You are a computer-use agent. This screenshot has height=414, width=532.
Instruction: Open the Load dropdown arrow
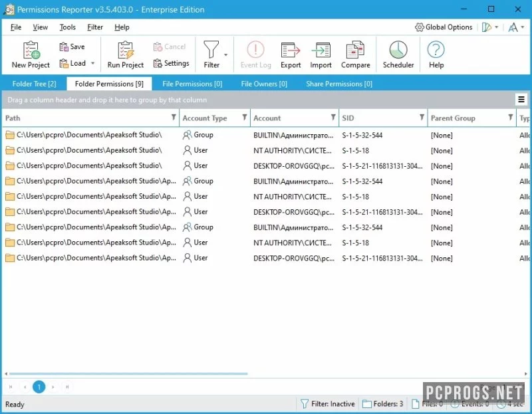click(92, 63)
